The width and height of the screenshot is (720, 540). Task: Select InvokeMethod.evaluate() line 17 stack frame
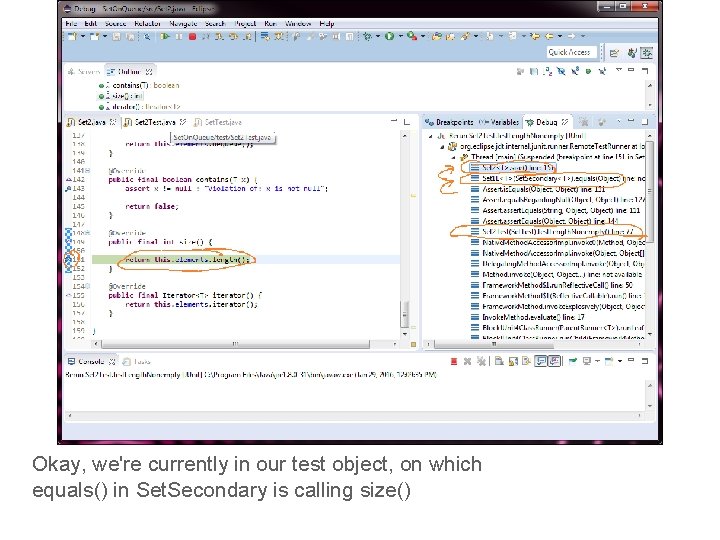[x=528, y=317]
